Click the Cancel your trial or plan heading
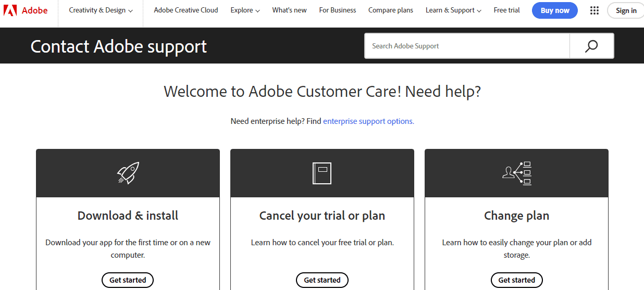644x290 pixels. point(322,216)
